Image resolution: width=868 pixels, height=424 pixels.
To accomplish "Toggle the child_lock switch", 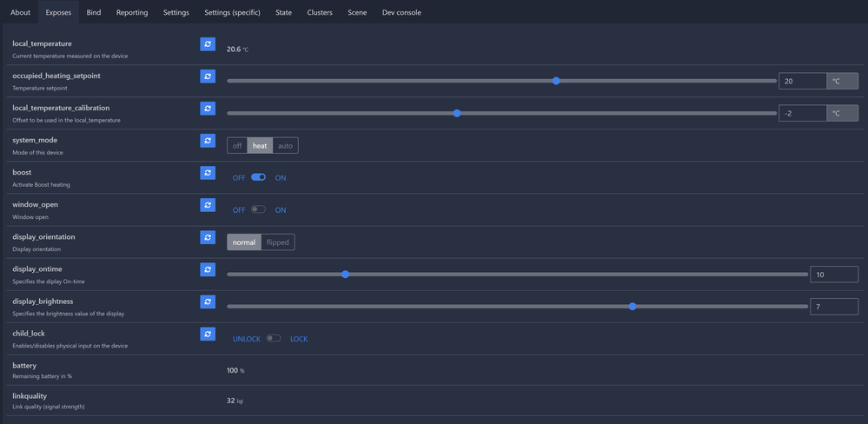I will [274, 338].
